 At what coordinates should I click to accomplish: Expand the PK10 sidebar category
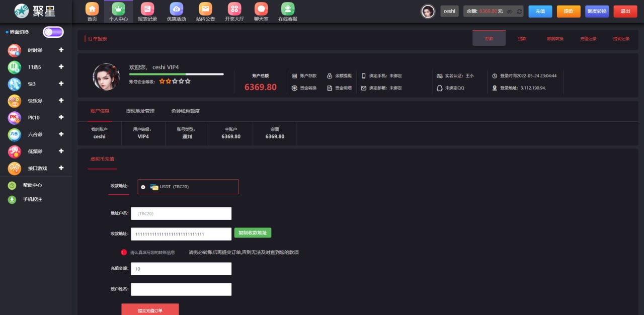61,117
